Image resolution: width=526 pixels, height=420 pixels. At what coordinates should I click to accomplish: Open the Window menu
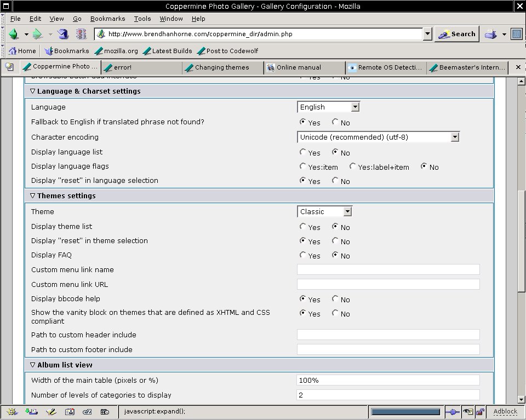171,19
